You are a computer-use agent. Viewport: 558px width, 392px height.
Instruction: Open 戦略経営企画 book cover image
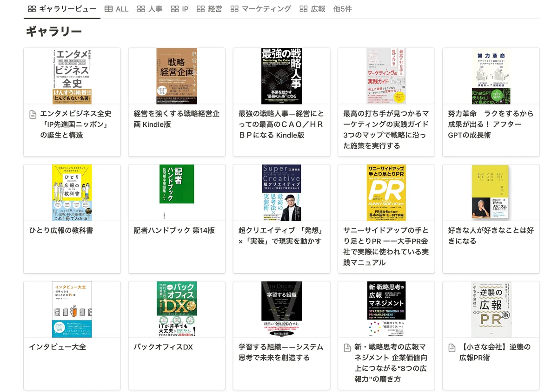(x=177, y=76)
